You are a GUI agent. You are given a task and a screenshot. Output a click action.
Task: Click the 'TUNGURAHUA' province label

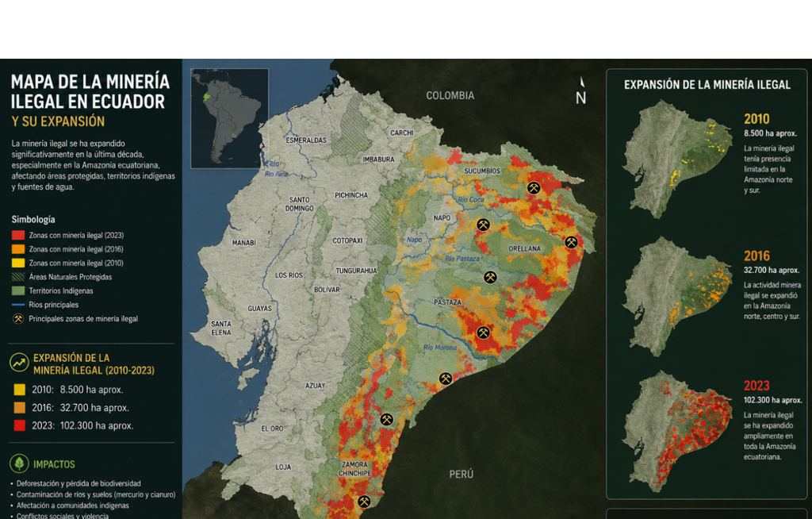click(356, 271)
